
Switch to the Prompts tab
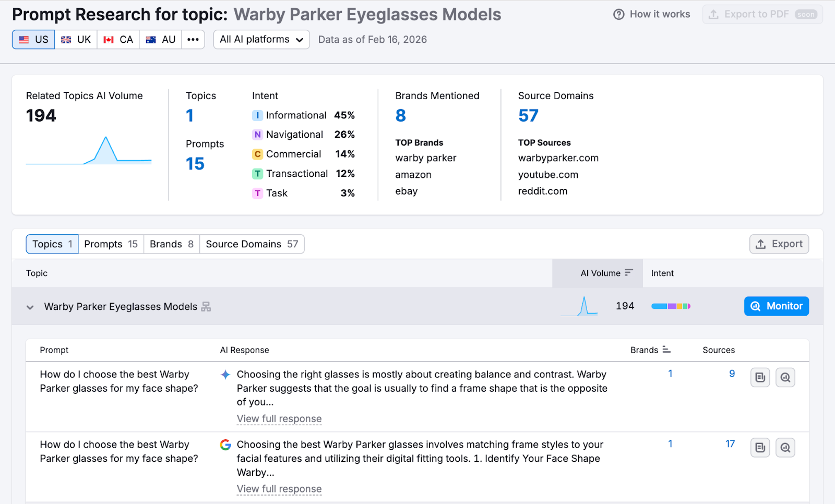pos(111,244)
